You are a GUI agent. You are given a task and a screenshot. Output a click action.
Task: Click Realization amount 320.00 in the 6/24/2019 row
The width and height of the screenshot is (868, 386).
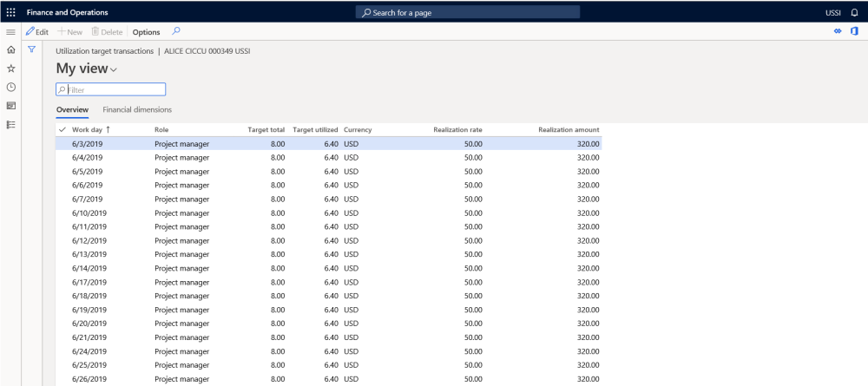point(588,351)
